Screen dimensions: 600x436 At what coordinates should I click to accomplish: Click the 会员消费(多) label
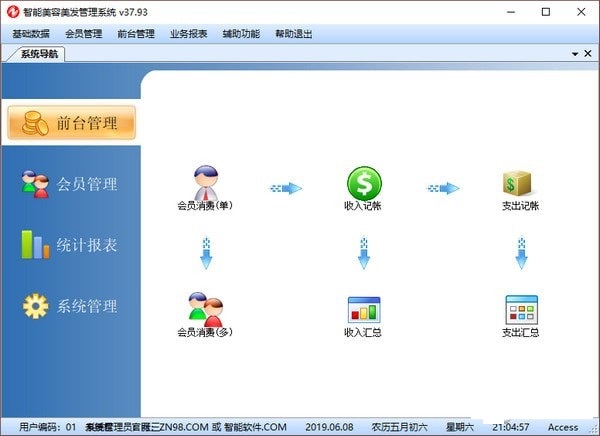(x=205, y=332)
